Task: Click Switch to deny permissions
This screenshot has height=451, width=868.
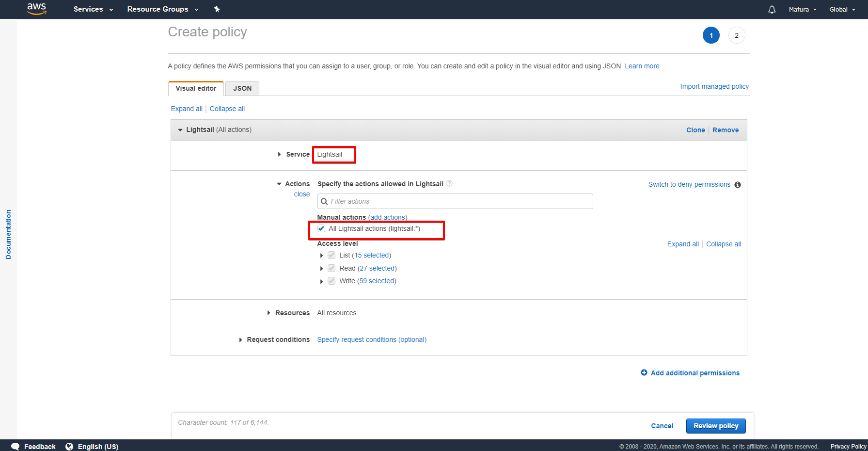Action: pyautogui.click(x=689, y=184)
